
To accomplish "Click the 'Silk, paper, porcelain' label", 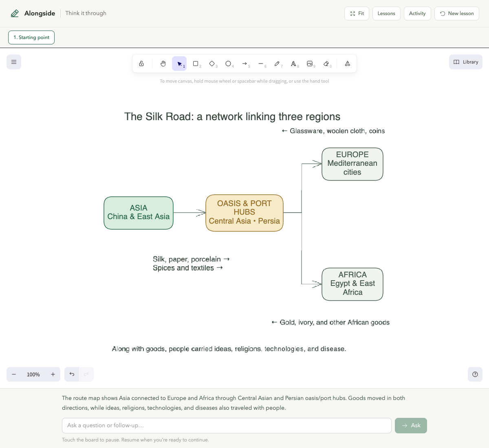I will tap(192, 259).
